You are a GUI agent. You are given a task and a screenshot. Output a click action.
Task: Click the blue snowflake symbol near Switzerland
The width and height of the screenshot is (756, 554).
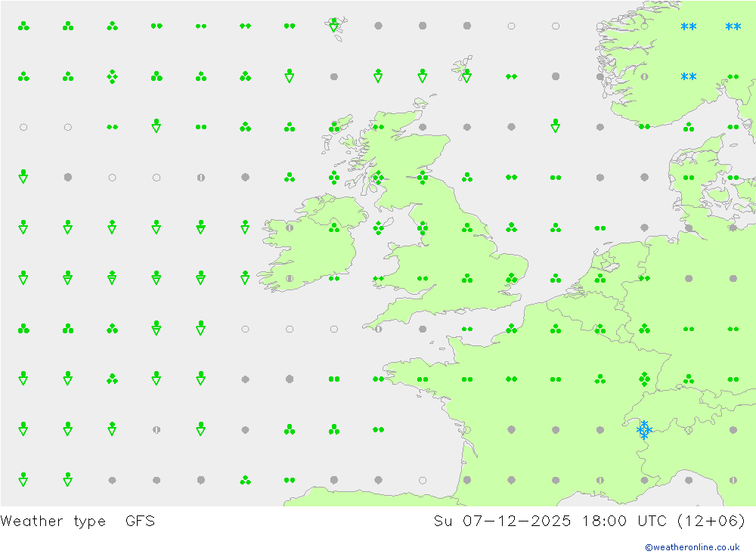pos(644,429)
